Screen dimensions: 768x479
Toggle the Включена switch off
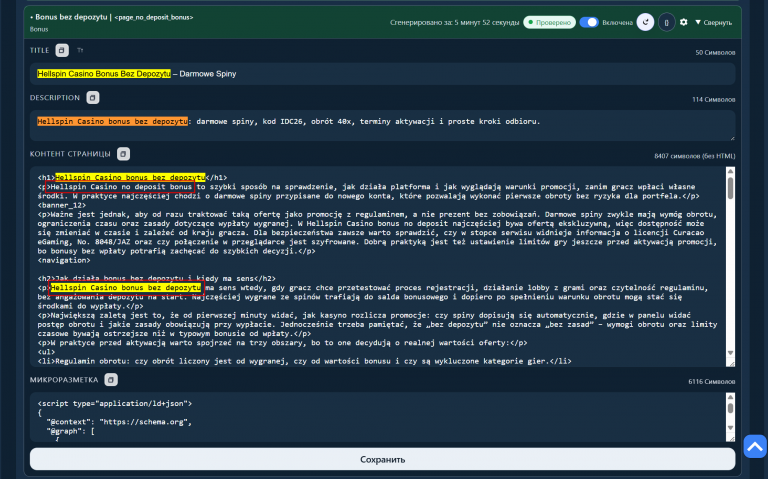[589, 22]
